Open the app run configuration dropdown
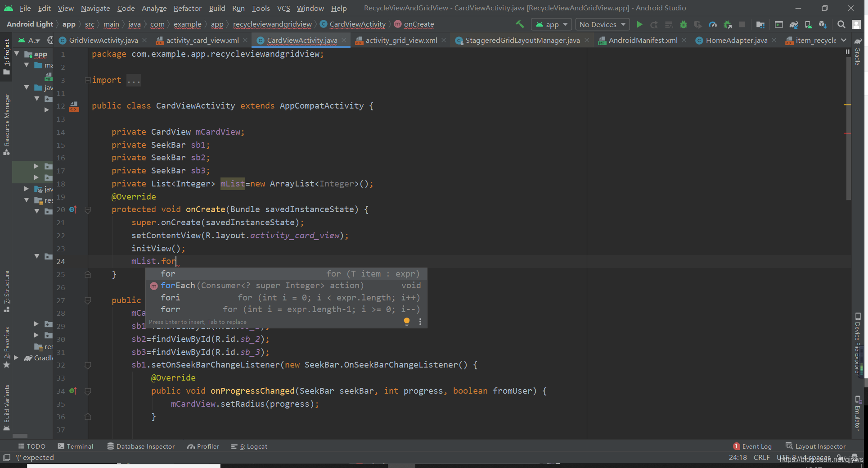Viewport: 868px width, 468px height. [551, 24]
